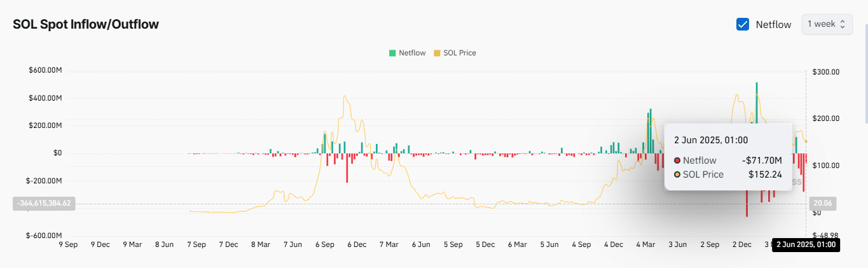Click the tooltip SOL Price value $152.24

(x=765, y=174)
